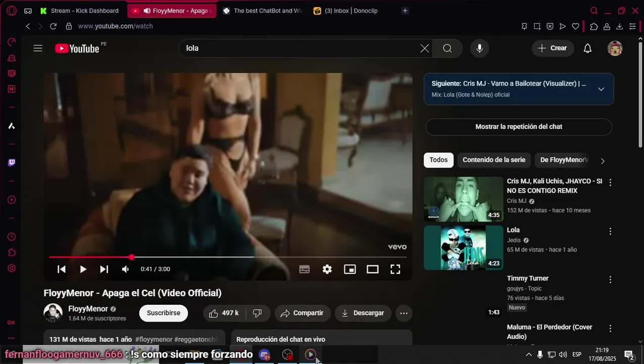This screenshot has width=644, height=364.
Task: Open options for Maluma El Perdedor
Action: [610, 329]
